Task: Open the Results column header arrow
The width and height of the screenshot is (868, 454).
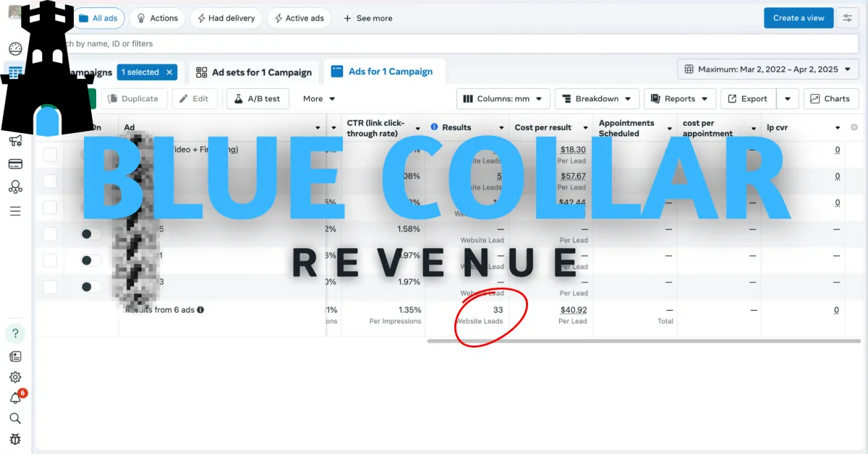Action: click(x=502, y=128)
